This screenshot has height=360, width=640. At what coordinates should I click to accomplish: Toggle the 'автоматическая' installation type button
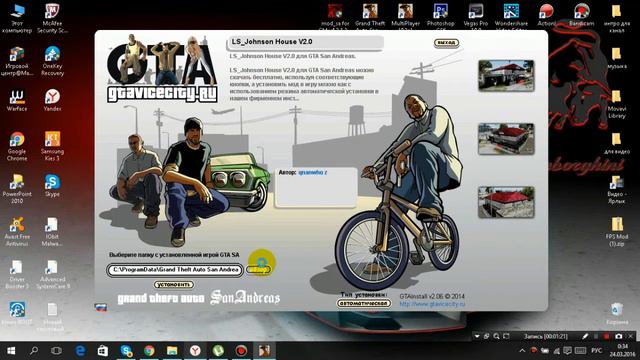(364, 303)
